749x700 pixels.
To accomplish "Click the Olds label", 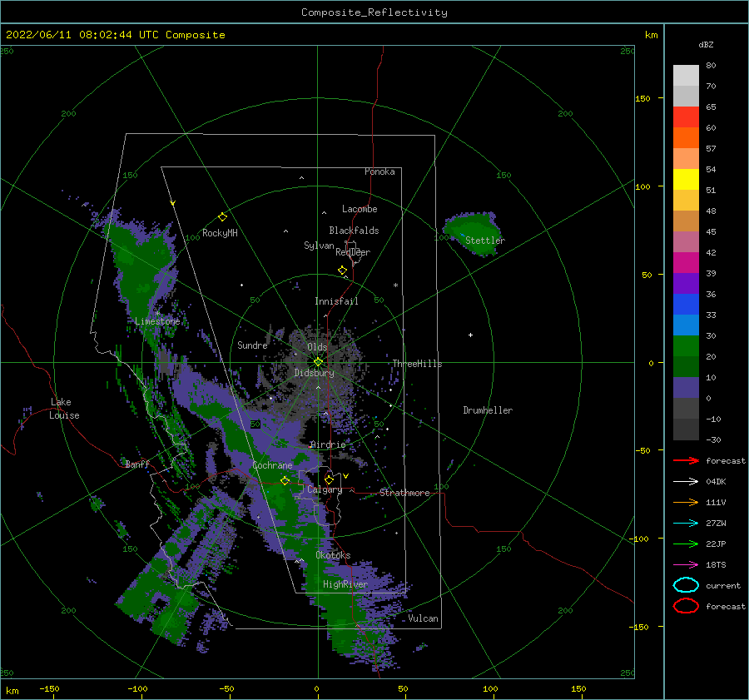I will 317,347.
